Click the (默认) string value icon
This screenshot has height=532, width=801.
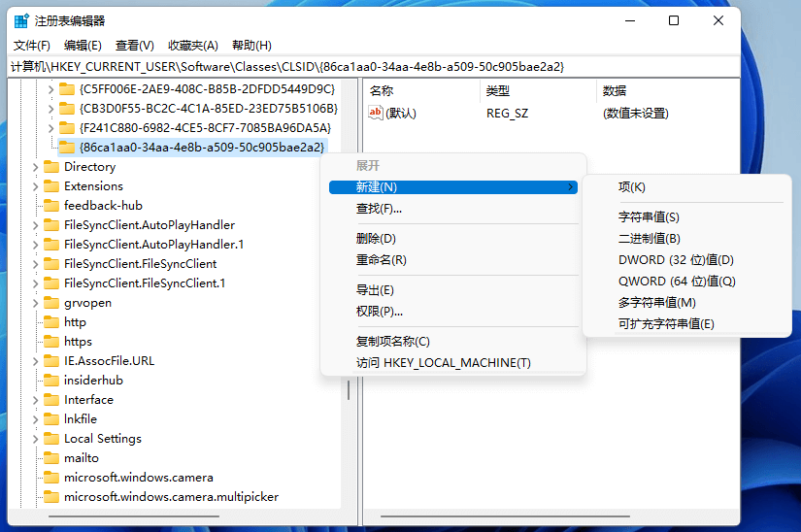point(376,113)
